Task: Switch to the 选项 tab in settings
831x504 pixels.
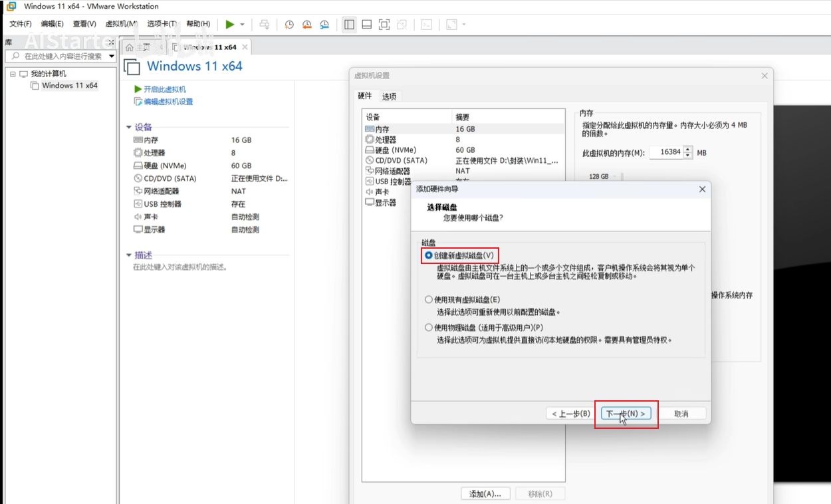Action: click(389, 96)
